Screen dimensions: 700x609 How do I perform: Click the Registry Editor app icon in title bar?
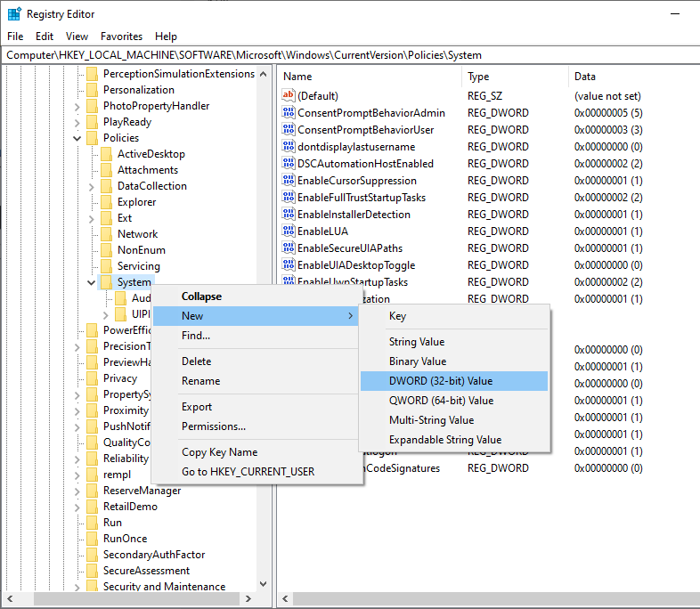point(13,14)
